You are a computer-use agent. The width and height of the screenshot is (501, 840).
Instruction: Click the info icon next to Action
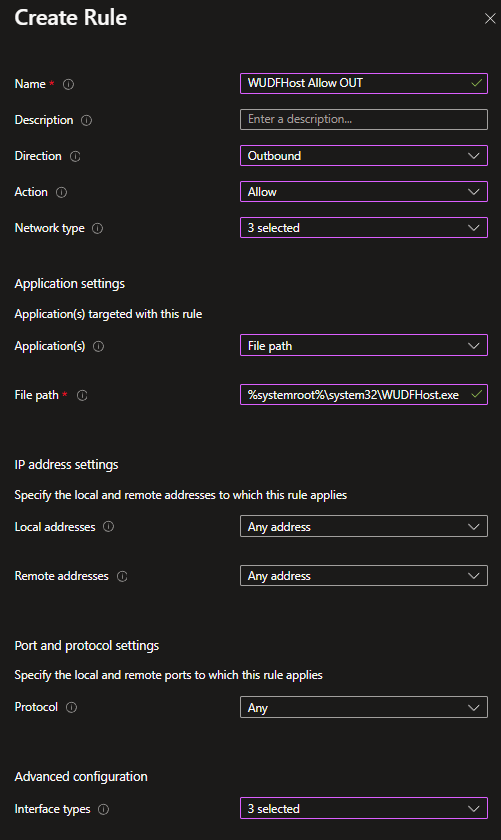pos(62,192)
